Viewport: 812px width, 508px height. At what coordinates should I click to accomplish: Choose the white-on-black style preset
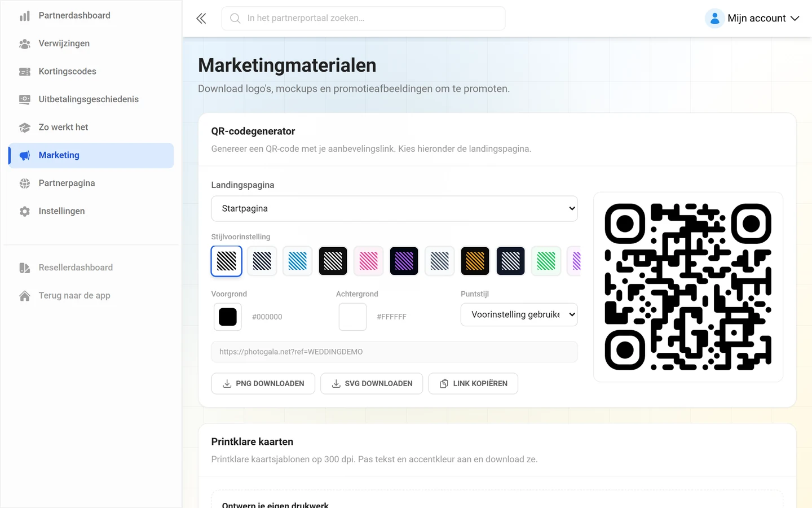coord(333,261)
